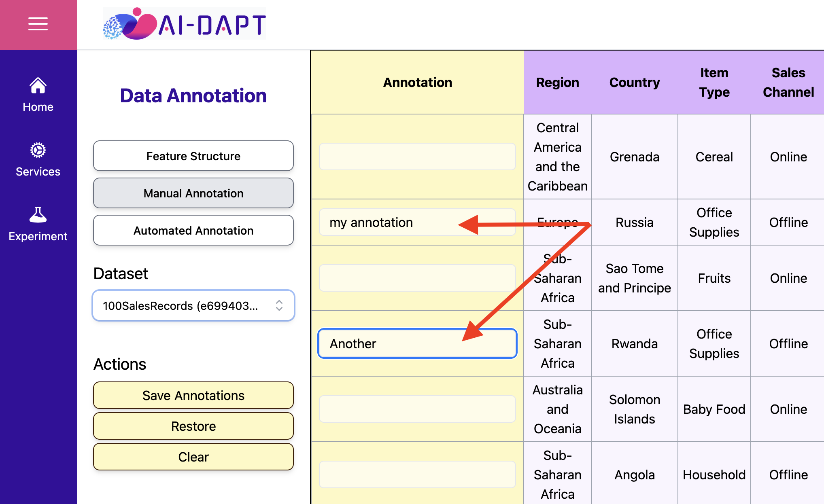
Task: Save Annotations button
Action: click(x=193, y=395)
